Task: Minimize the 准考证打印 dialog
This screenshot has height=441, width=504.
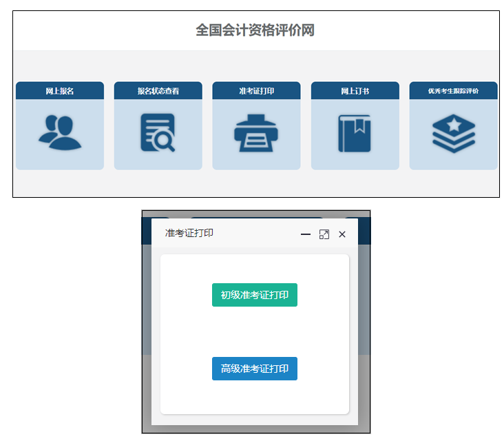Action: [305, 234]
